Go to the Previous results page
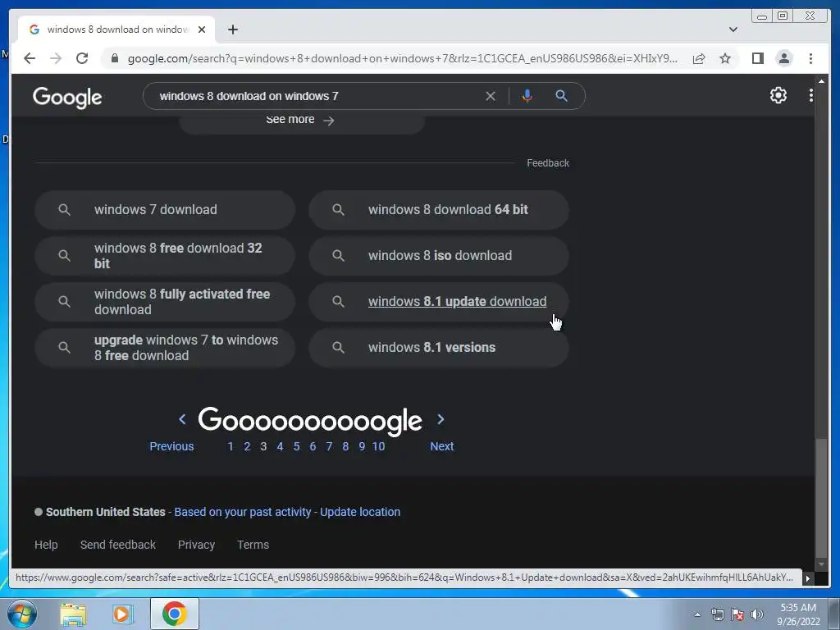This screenshot has width=840, height=630. 171,446
